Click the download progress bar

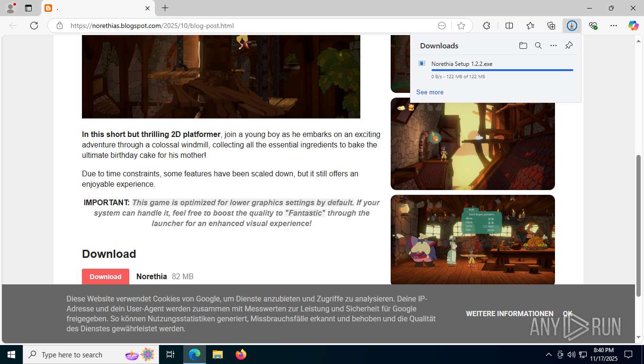pyautogui.click(x=502, y=70)
